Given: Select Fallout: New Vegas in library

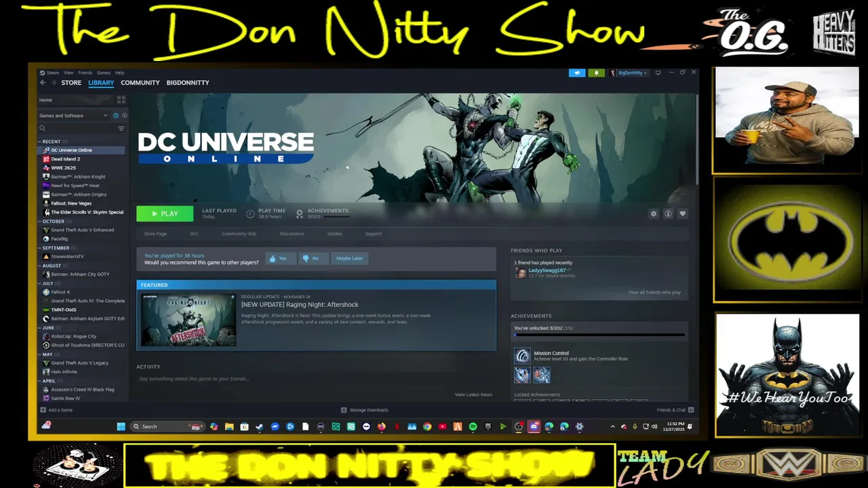Looking at the screenshot, I should click(x=71, y=203).
